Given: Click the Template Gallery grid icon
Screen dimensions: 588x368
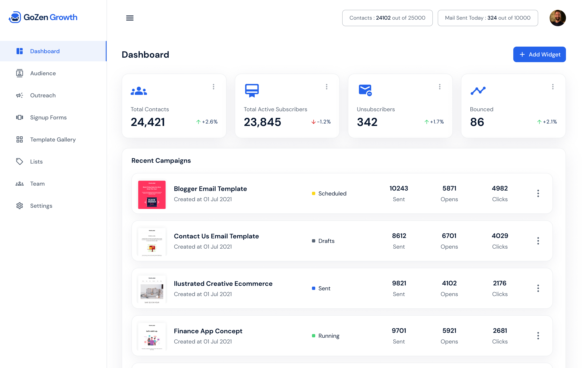Looking at the screenshot, I should 19,139.
